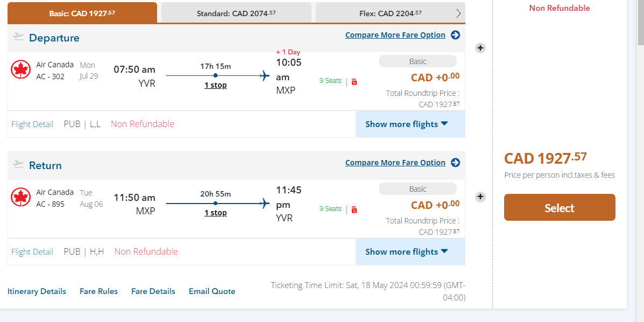Click the Email Quote link
The height and width of the screenshot is (322, 644).
[212, 291]
